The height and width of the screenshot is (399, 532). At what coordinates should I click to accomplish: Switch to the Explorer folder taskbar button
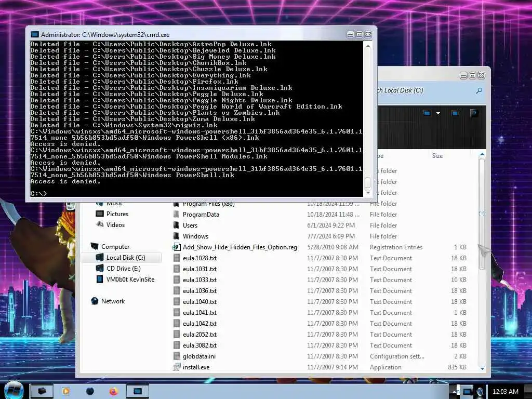pos(42,392)
